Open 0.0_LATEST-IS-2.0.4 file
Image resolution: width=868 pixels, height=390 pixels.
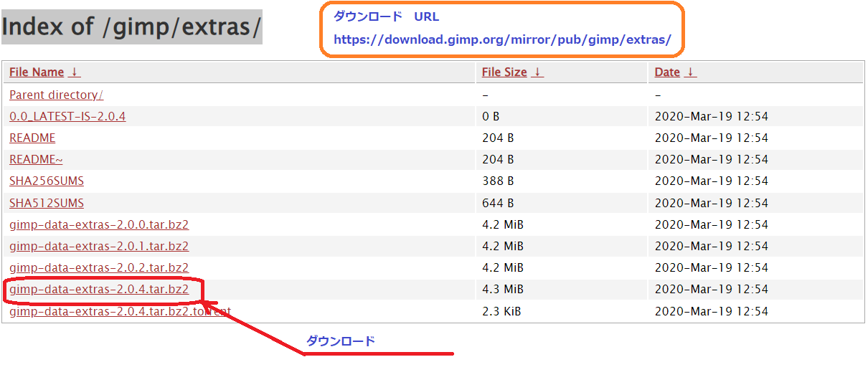coord(67,116)
